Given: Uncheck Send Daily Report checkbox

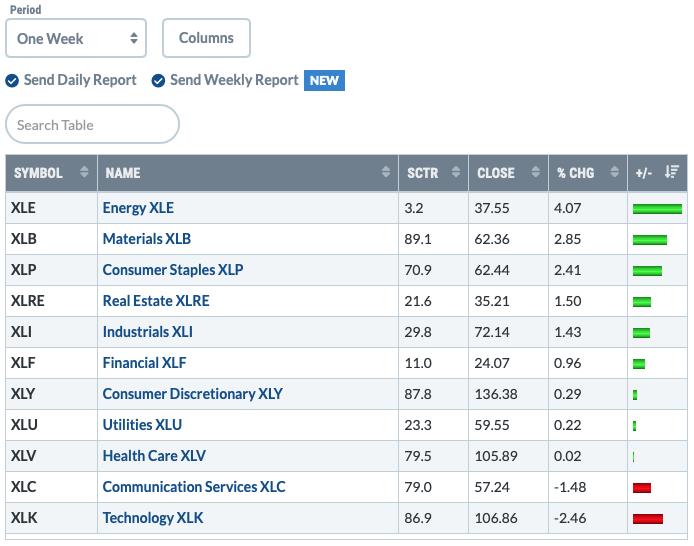Looking at the screenshot, I should coord(12,81).
